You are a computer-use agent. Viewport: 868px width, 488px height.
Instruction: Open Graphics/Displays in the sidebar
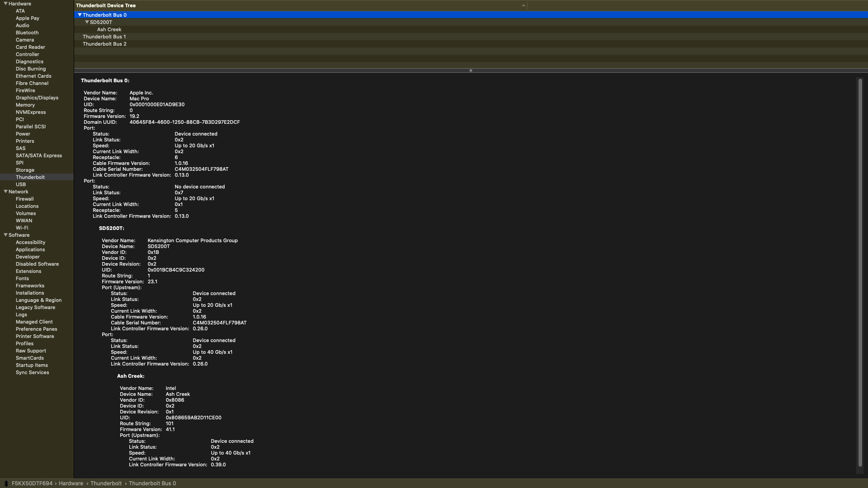coord(37,98)
